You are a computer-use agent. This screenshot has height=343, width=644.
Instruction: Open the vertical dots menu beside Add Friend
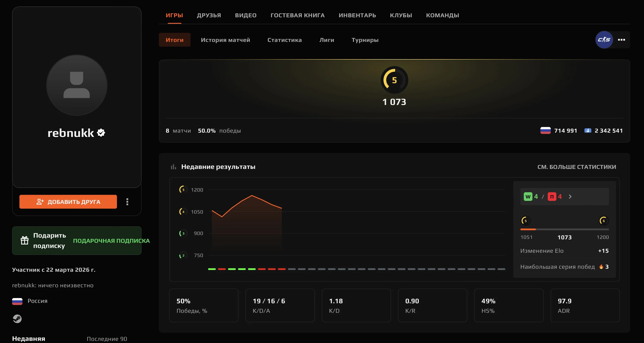pyautogui.click(x=127, y=202)
